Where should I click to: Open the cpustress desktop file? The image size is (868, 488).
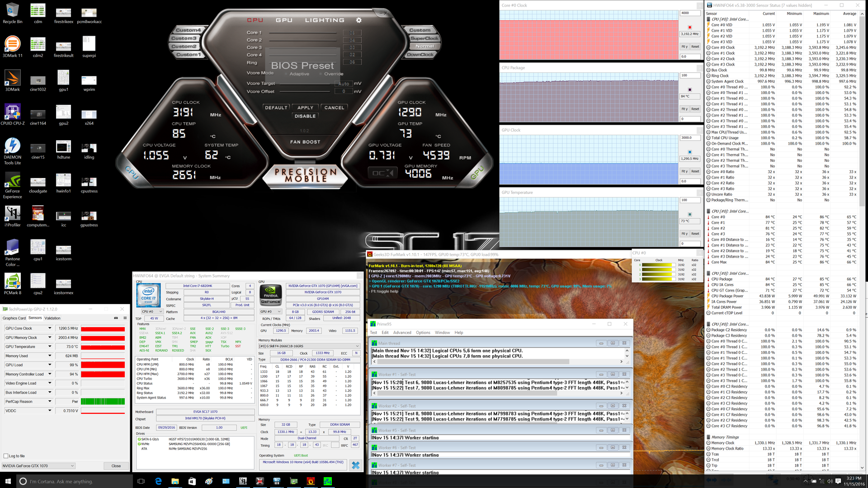(89, 185)
